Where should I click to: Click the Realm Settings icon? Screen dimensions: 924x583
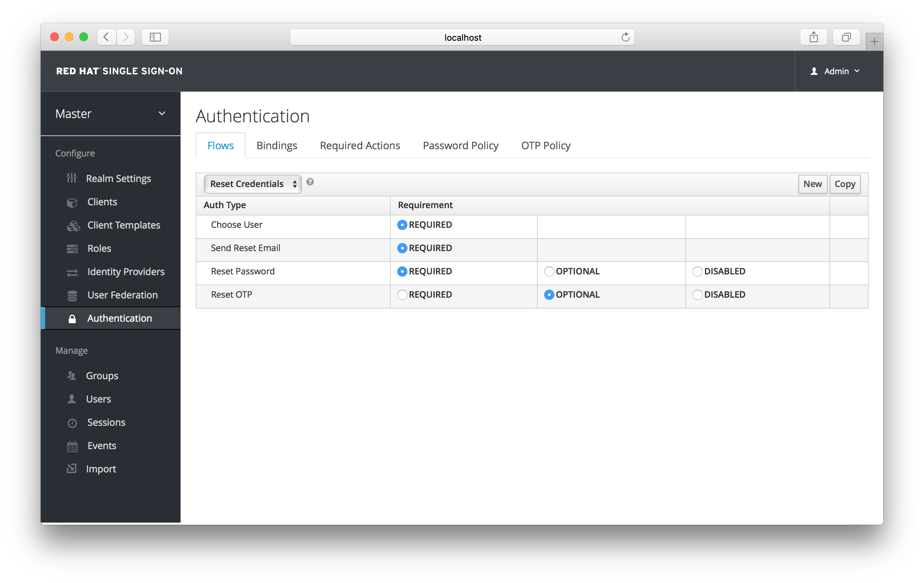pyautogui.click(x=73, y=178)
